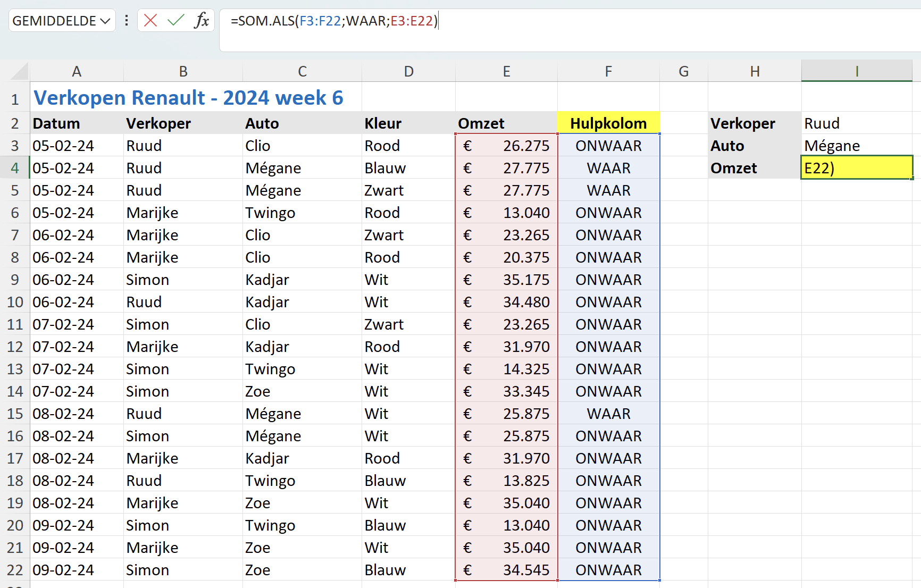Click omzet value 14.325 in row 13
Viewport: 921px width, 588px height.
point(506,369)
